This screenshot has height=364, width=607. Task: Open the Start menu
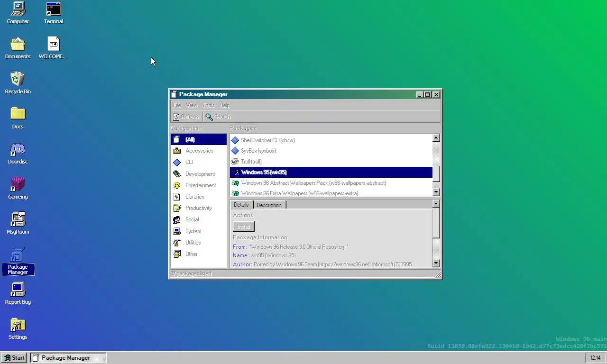[14, 358]
